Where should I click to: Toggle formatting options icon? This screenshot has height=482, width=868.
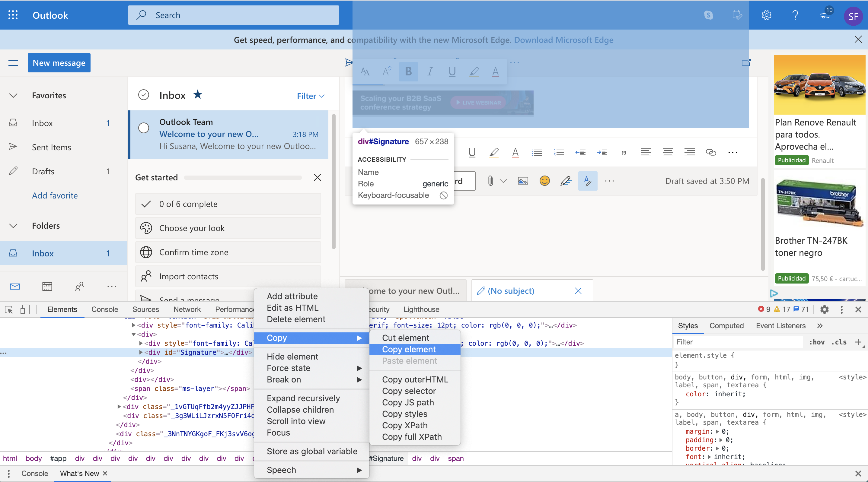(x=588, y=181)
